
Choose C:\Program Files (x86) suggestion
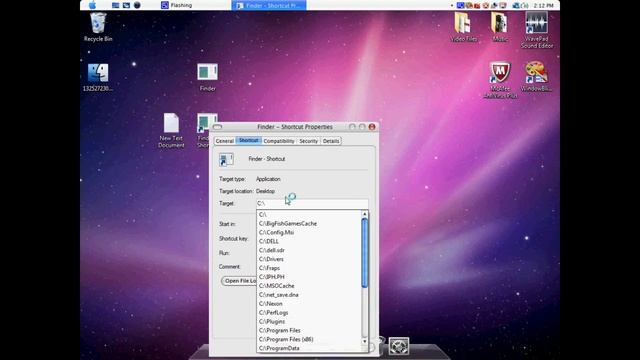pyautogui.click(x=309, y=339)
